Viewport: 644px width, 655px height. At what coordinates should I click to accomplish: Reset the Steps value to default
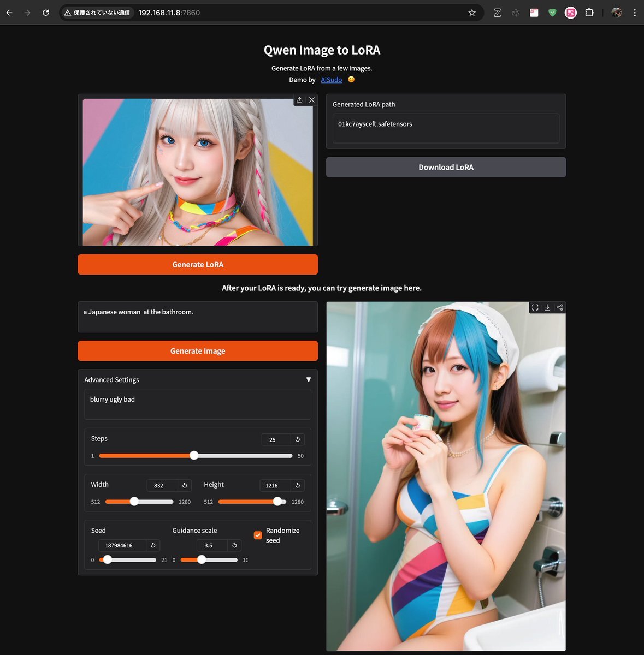pos(298,439)
